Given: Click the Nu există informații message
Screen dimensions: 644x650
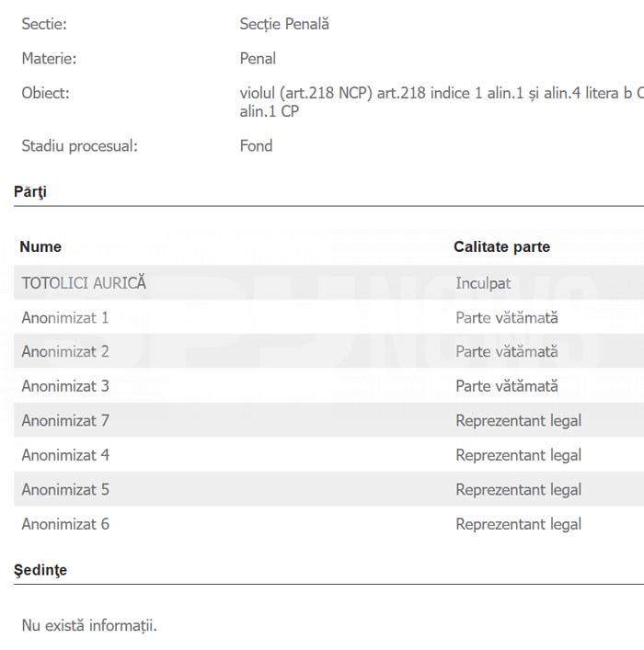Looking at the screenshot, I should pyautogui.click(x=89, y=625).
